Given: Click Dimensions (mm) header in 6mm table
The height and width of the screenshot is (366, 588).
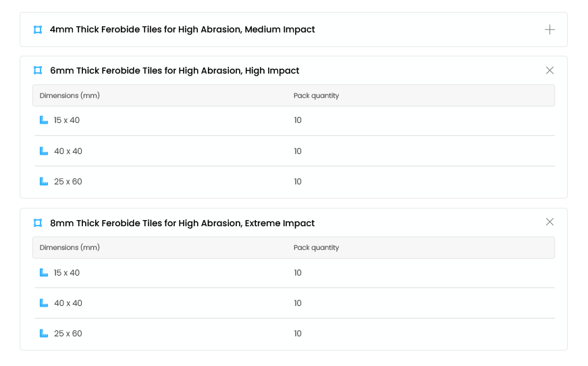Looking at the screenshot, I should [70, 96].
